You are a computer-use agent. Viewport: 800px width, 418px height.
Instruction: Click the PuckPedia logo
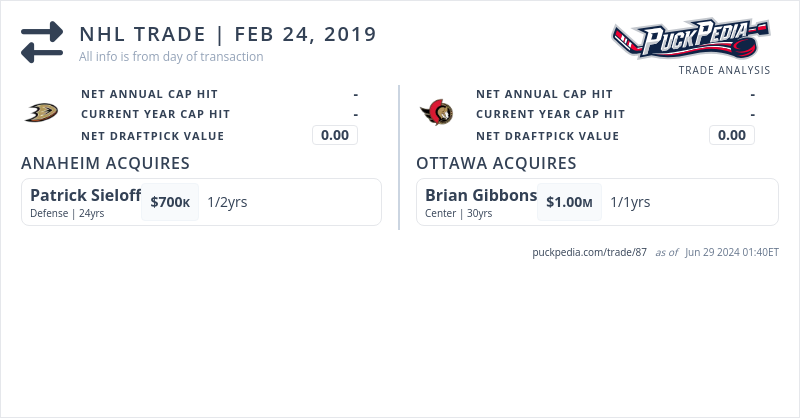[691, 39]
